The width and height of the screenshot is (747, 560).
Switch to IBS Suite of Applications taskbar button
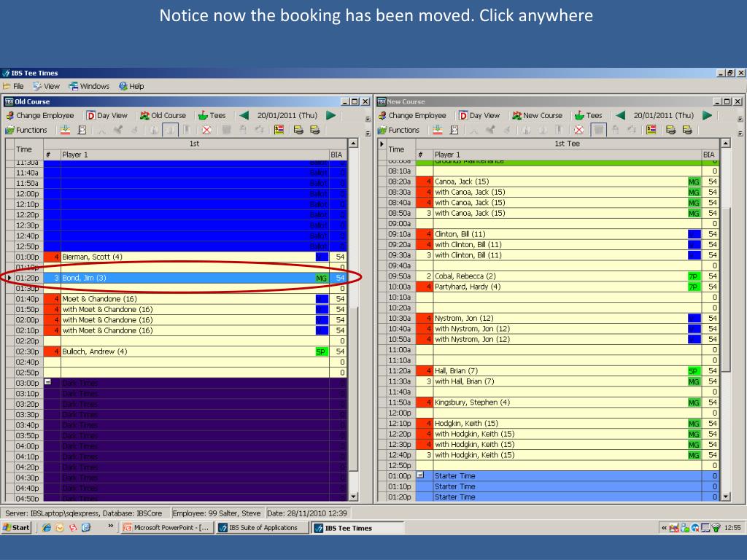click(x=262, y=528)
